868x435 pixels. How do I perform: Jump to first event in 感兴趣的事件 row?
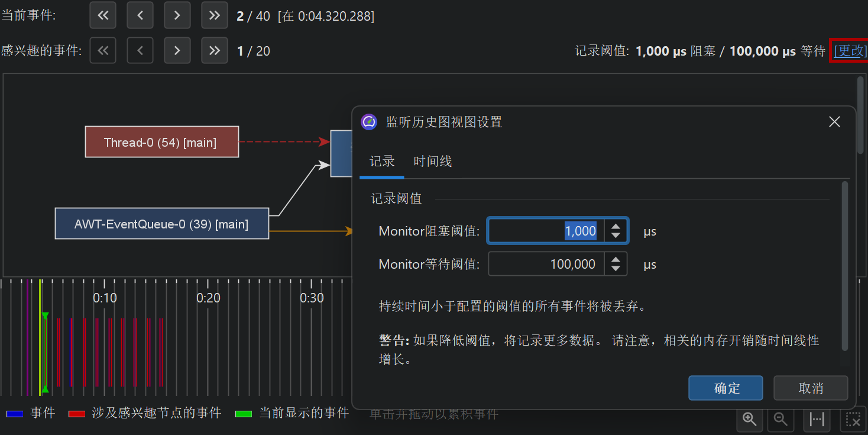pyautogui.click(x=103, y=51)
